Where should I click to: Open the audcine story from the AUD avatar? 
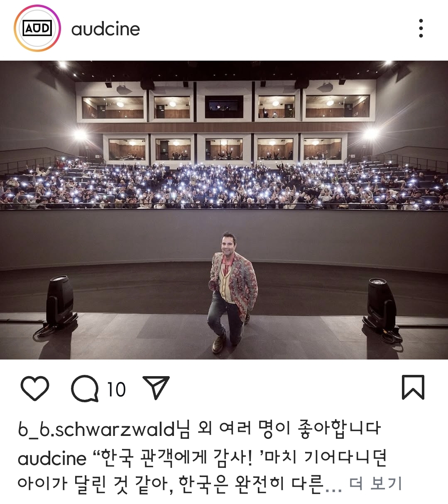(37, 29)
